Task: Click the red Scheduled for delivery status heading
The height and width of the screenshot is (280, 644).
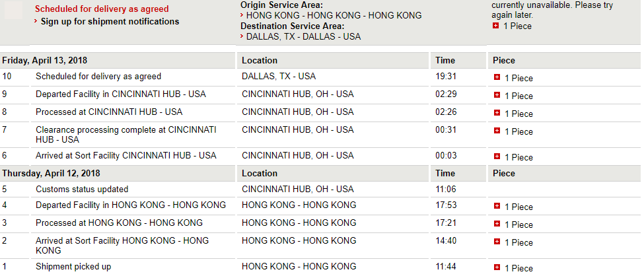Action: pos(102,9)
